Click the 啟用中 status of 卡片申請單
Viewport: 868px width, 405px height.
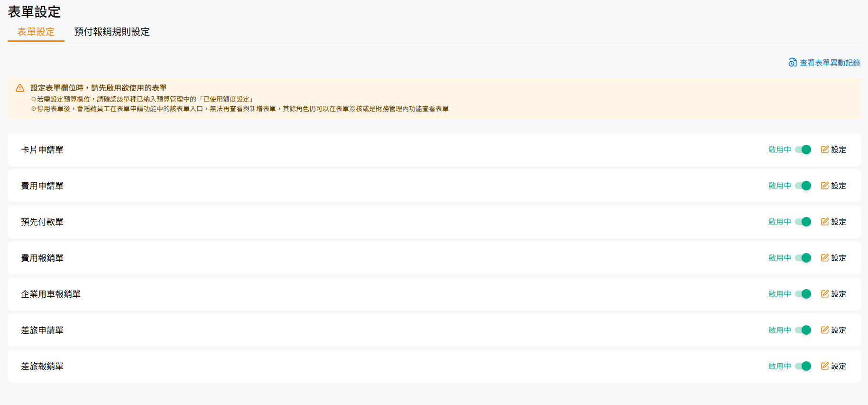[780, 150]
